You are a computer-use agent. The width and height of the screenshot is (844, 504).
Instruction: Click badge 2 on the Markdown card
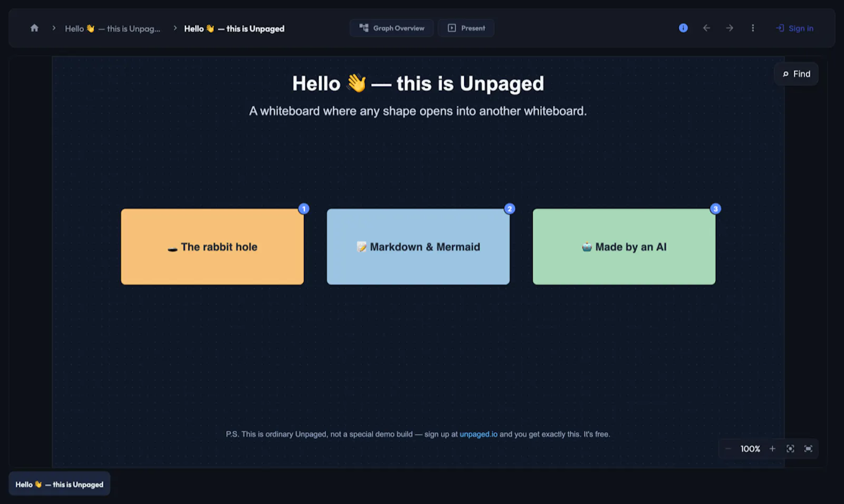(x=510, y=209)
